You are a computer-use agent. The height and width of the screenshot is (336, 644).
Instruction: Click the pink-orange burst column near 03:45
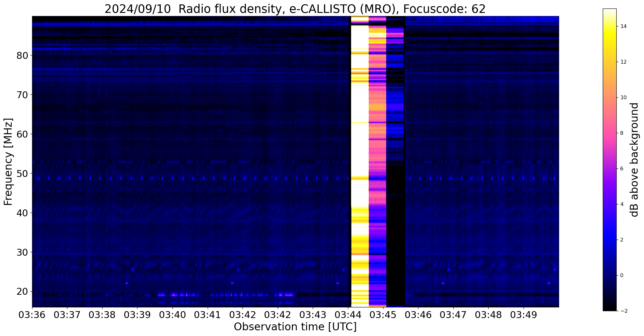tap(377, 162)
